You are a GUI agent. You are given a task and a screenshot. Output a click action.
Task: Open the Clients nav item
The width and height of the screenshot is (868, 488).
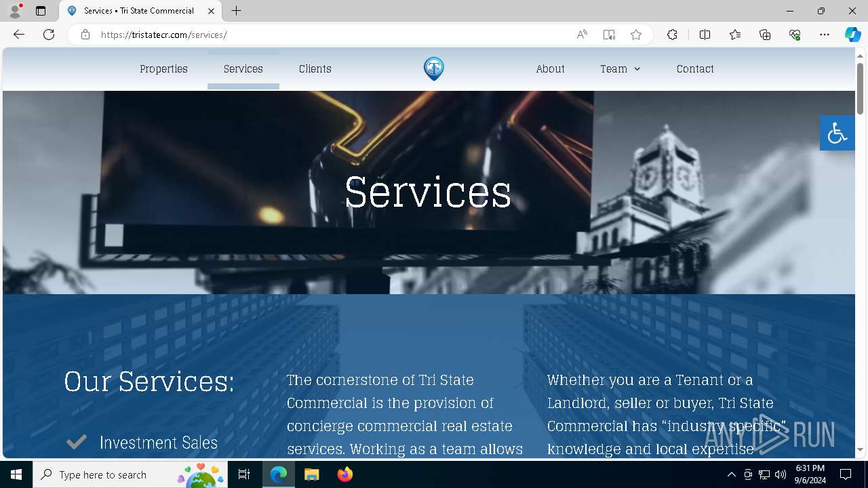point(315,69)
